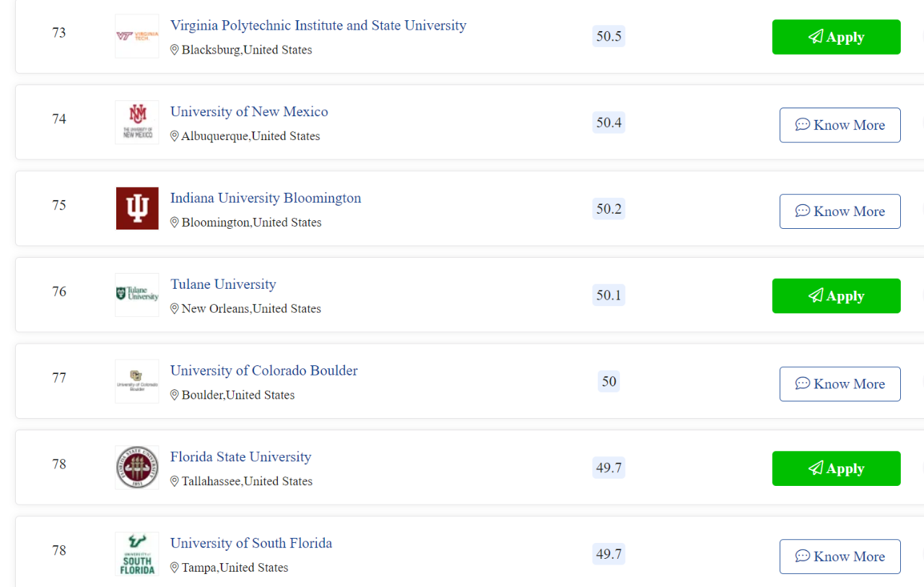Click location pin icon next to Tallahassee
Image resolution: width=924 pixels, height=587 pixels.
[x=174, y=481]
